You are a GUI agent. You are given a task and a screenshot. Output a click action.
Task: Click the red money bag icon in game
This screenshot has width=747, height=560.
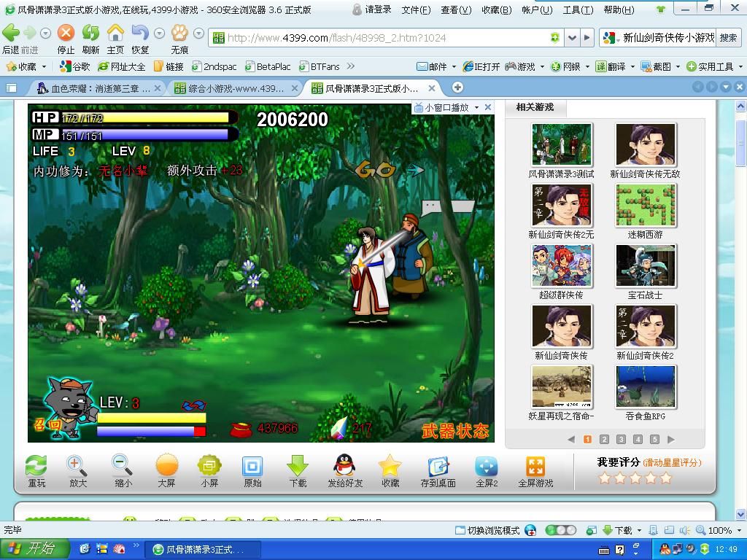(x=241, y=429)
